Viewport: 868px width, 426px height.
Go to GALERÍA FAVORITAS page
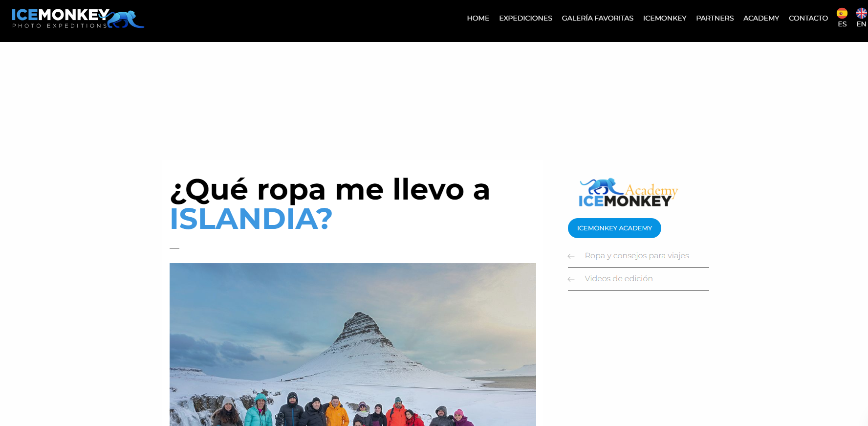click(x=597, y=18)
